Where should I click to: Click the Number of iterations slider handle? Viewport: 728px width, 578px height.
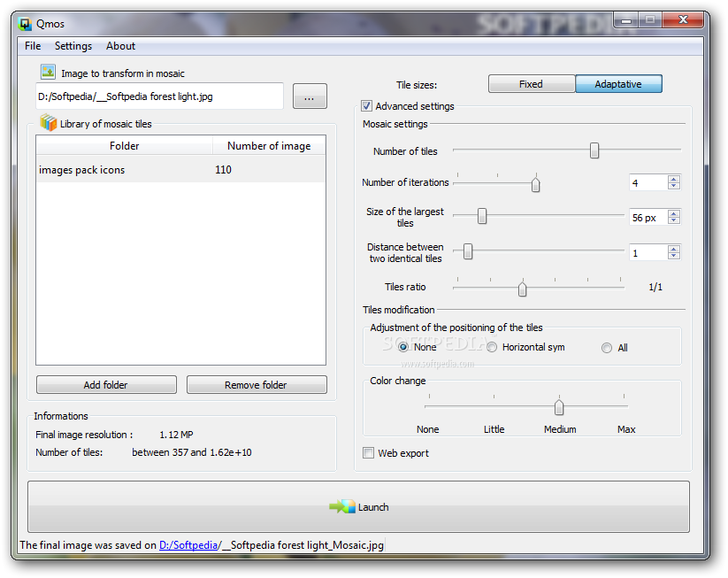click(x=536, y=184)
